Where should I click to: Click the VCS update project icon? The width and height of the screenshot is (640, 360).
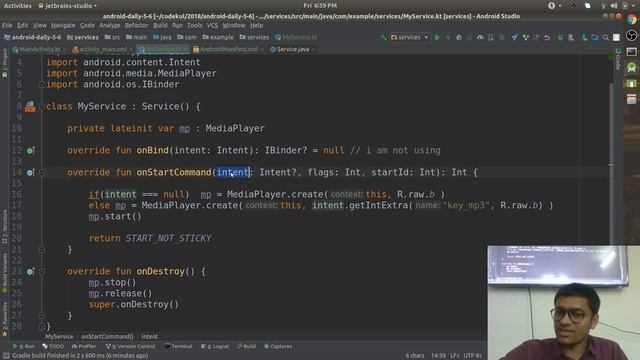[x=515, y=37]
